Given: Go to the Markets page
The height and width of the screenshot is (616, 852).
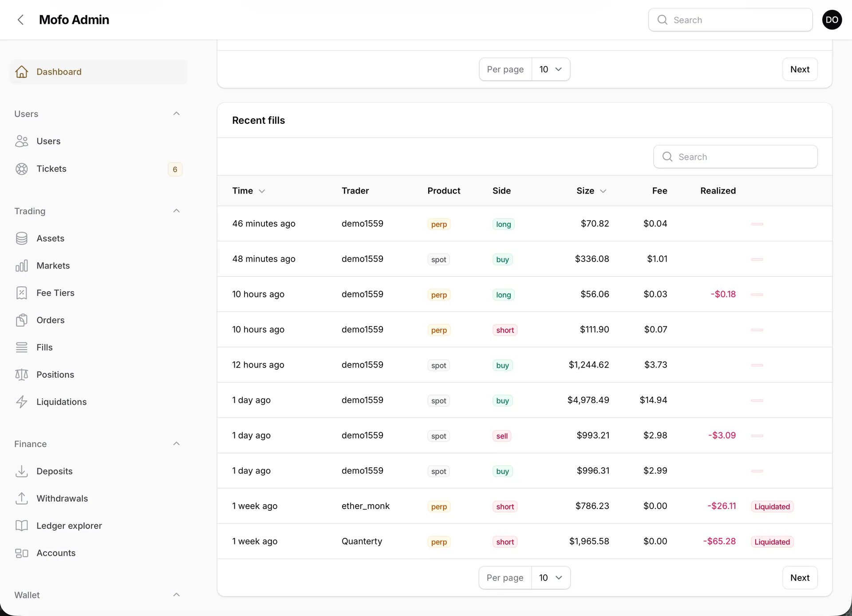Looking at the screenshot, I should click(99, 265).
